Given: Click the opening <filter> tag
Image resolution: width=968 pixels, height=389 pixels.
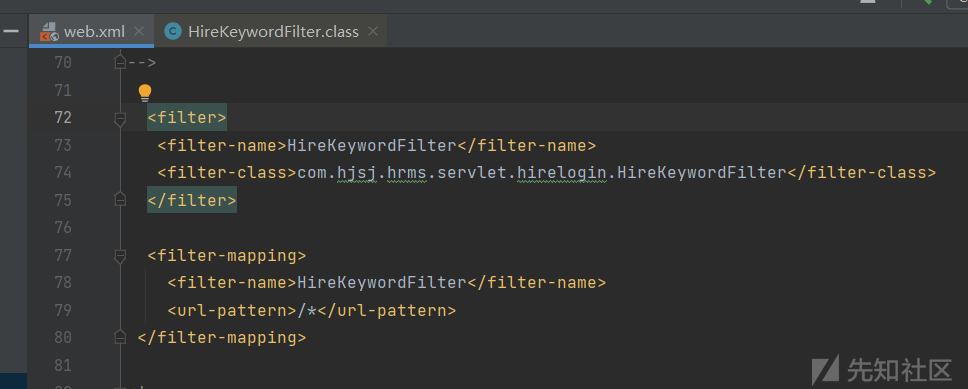Looking at the screenshot, I should click(x=187, y=117).
